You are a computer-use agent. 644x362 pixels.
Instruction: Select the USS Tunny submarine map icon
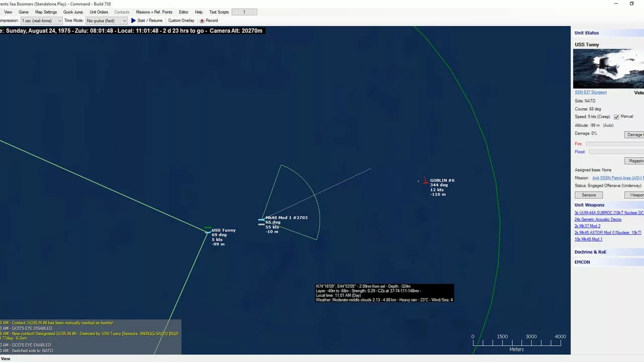click(208, 231)
